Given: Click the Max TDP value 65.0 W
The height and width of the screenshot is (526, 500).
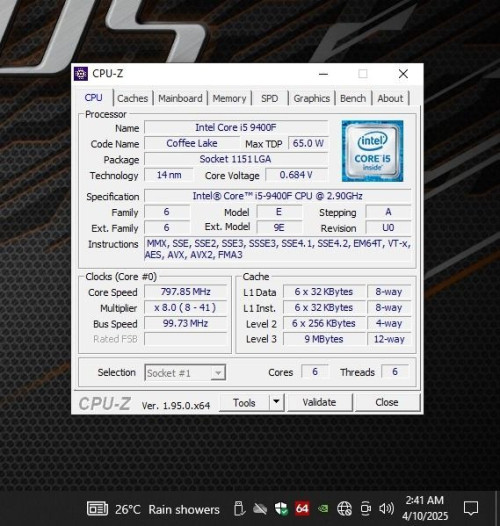Looking at the screenshot, I should [x=308, y=143].
